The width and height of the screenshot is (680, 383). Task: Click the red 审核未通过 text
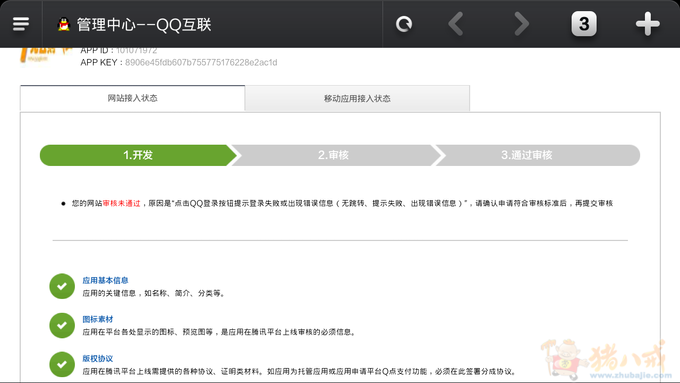121,203
